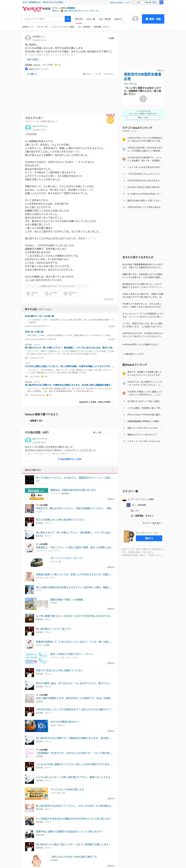Open ranking item ノストラダムスの大予言は2025年7
Image resolution: width=186 pixels, height=868 pixels.
pos(145,167)
